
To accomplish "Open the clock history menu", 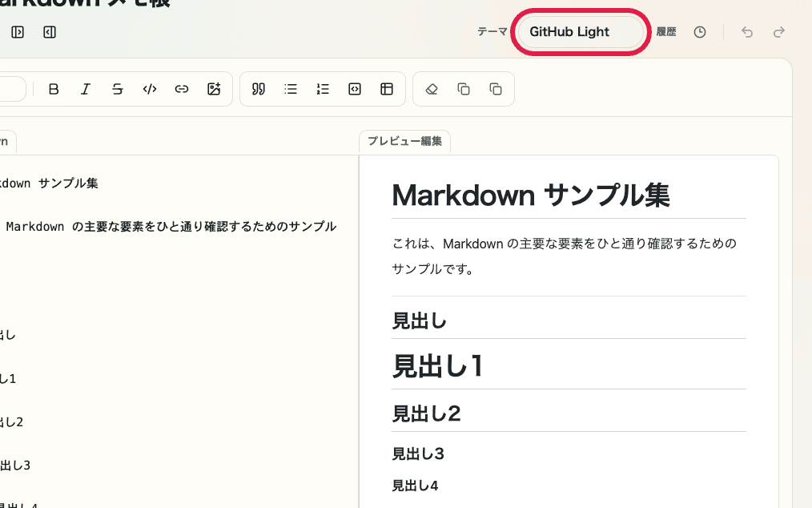I will 699,32.
